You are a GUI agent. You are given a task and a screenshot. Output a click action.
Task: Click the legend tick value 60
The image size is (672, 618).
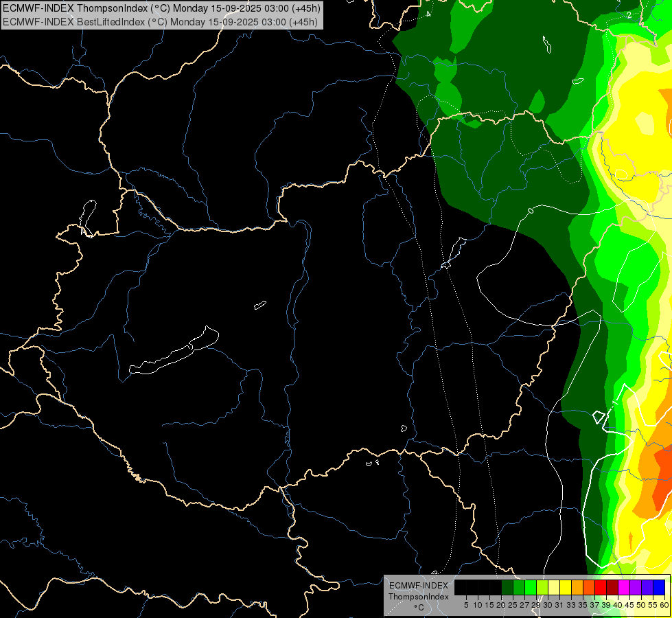[664, 605]
